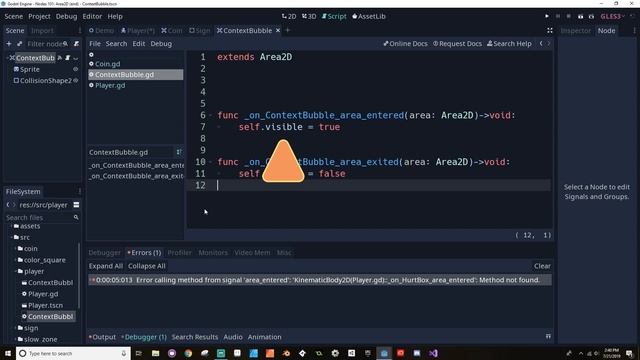Open the Animation bottom panel
Image resolution: width=640 pixels, height=360 pixels.
click(x=264, y=337)
